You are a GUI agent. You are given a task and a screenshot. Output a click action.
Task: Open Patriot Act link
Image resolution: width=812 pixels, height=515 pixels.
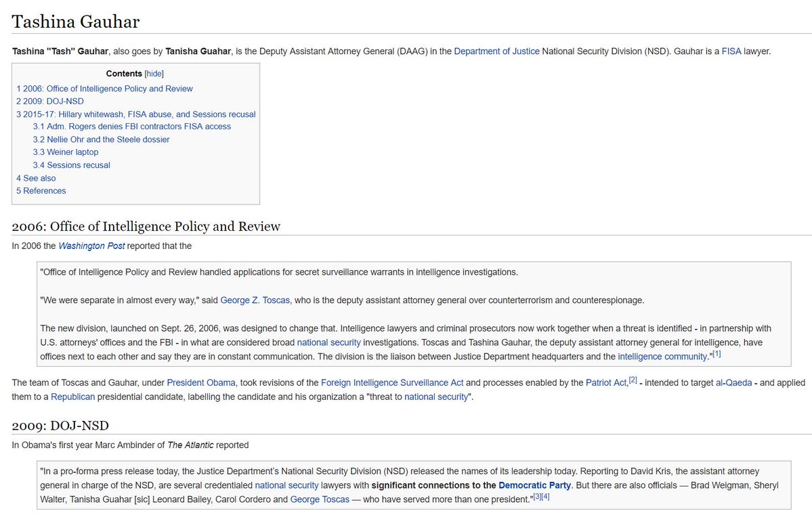coord(606,383)
